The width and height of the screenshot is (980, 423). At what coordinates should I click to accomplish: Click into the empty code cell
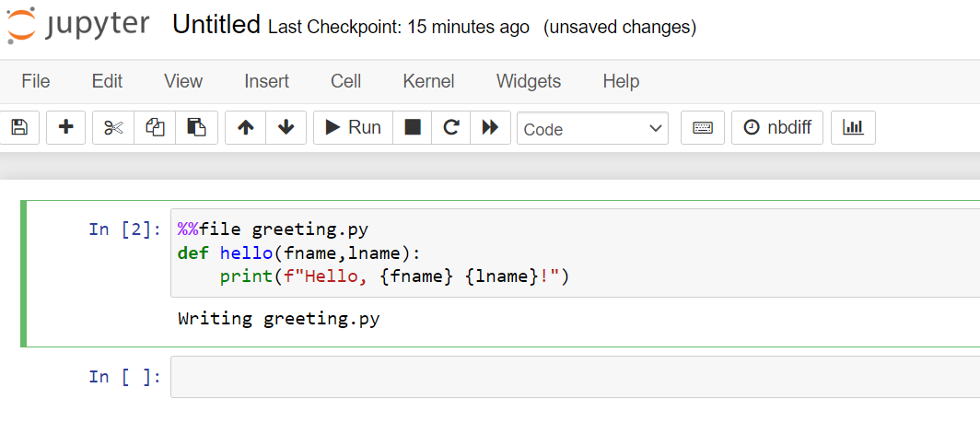pyautogui.click(x=575, y=377)
